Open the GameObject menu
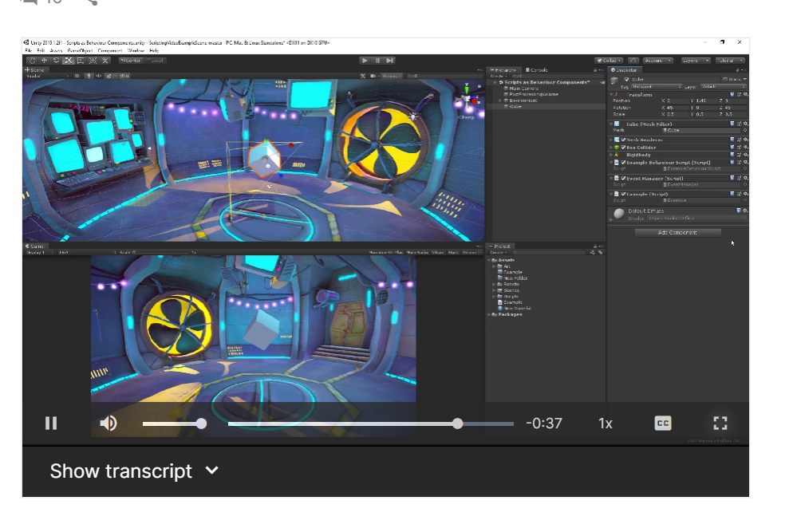Image resolution: width=797 pixels, height=532 pixels. coord(80,51)
